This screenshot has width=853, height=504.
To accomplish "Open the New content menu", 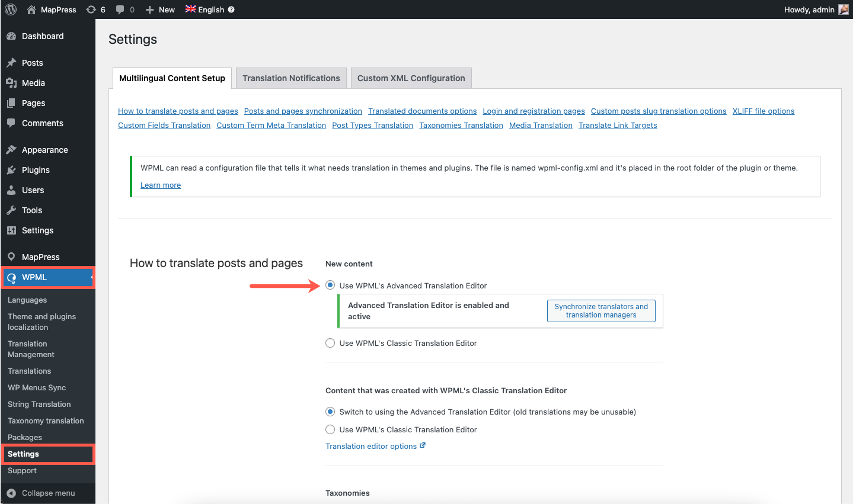I will coord(160,9).
